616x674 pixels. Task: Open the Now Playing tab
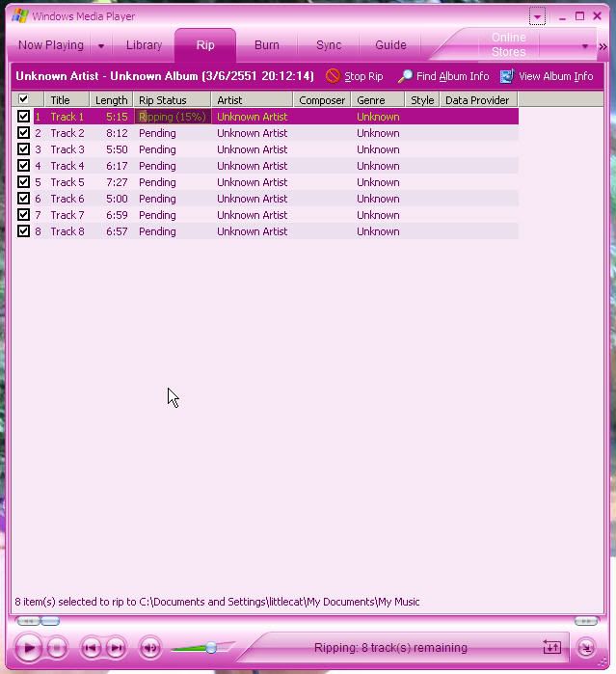[51, 45]
